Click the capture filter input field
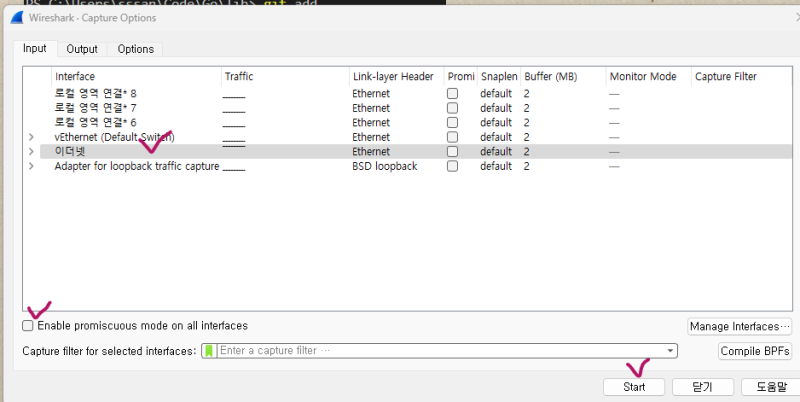 (441, 351)
